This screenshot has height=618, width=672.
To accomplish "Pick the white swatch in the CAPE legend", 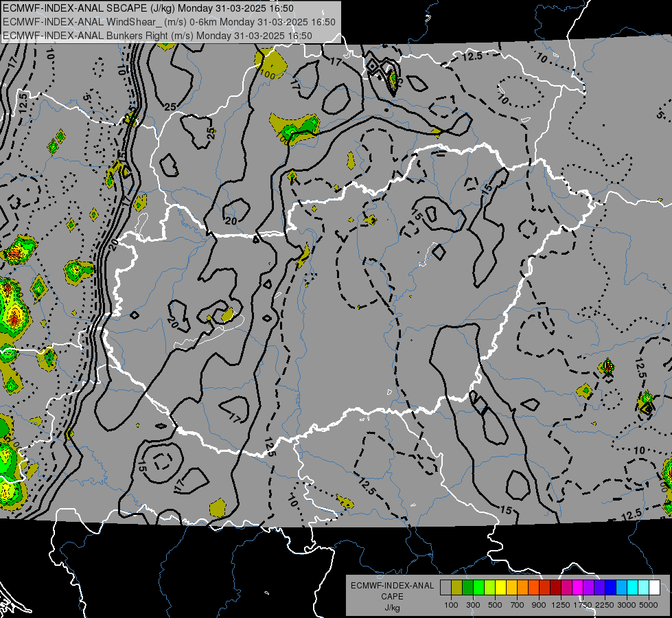I will (x=654, y=587).
